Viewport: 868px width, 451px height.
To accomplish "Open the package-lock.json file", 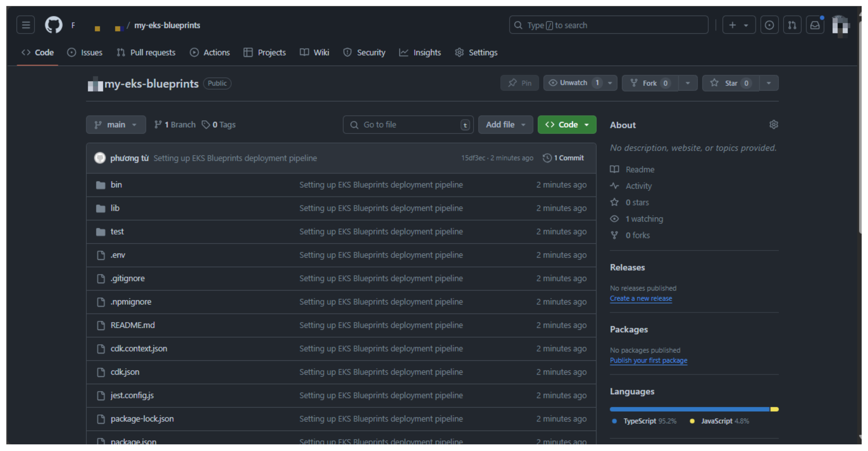I will pyautogui.click(x=142, y=419).
